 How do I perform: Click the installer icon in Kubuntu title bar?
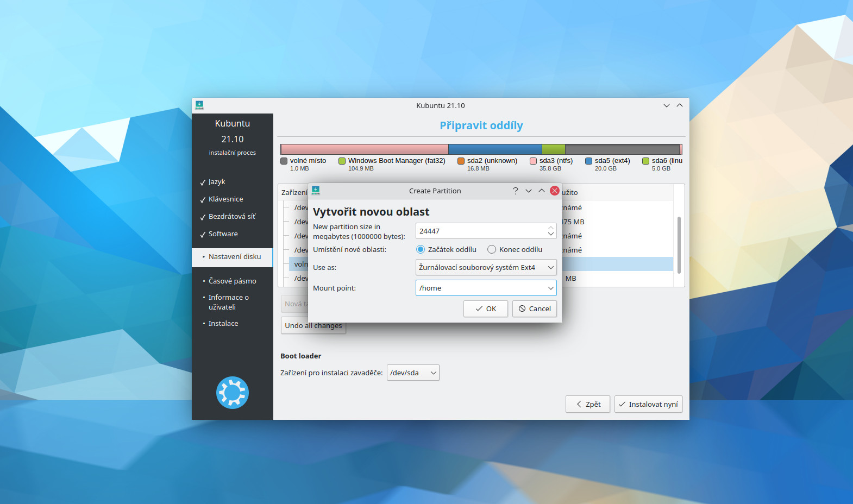pos(199,105)
